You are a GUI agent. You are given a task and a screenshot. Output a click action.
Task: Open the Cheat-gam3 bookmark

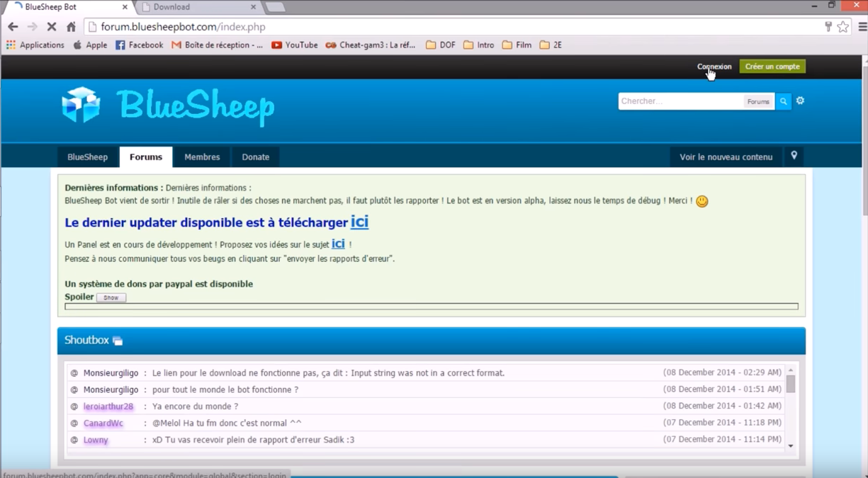pos(371,45)
